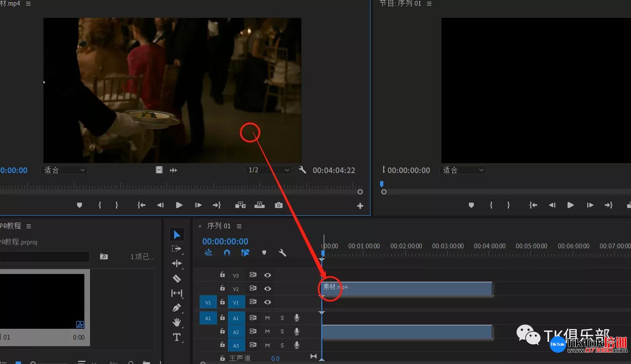Select the Track Select Forward tool
The width and height of the screenshot is (631, 364).
(x=177, y=249)
